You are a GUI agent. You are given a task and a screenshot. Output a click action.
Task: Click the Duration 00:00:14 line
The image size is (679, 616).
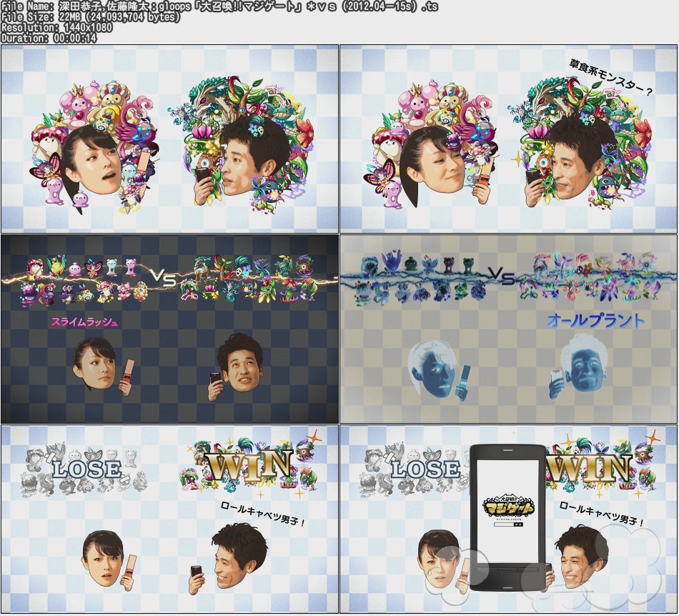49,38
